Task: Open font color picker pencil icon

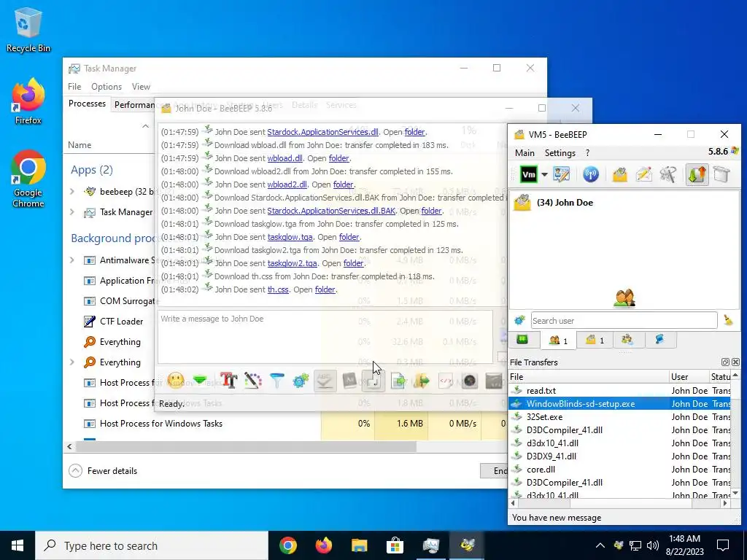Action: tap(253, 381)
